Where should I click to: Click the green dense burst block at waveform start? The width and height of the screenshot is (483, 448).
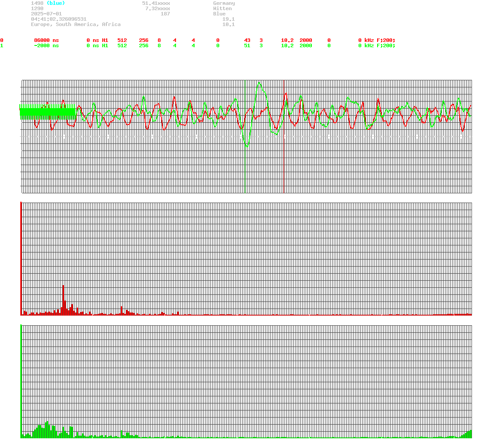click(x=48, y=112)
